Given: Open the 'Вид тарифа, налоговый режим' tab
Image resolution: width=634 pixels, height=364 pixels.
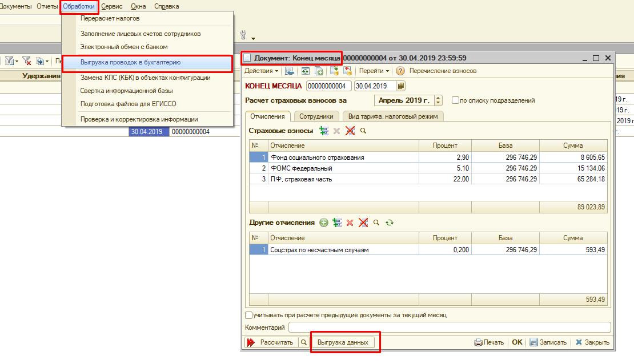Looking at the screenshot, I should [x=393, y=116].
